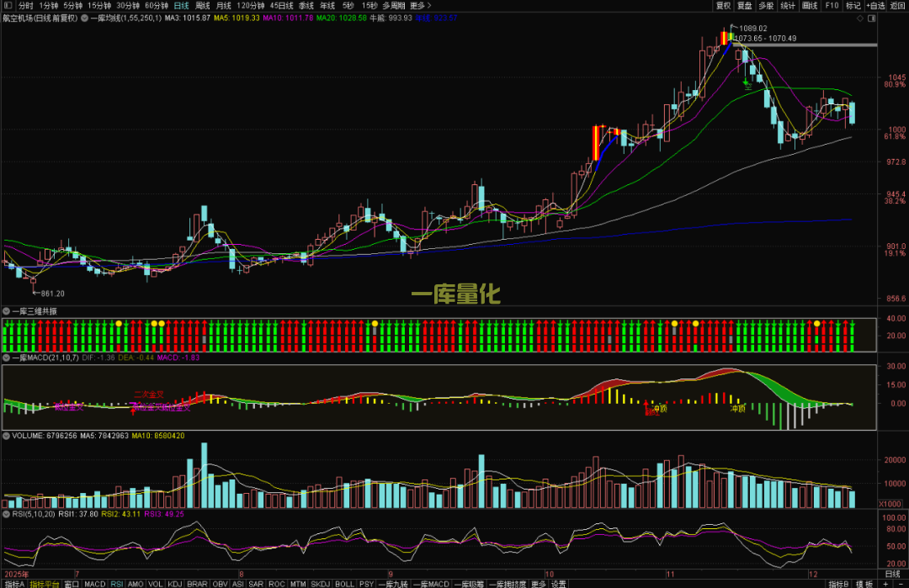
Task: Click the 标记 mark tool
Action: pos(853,6)
